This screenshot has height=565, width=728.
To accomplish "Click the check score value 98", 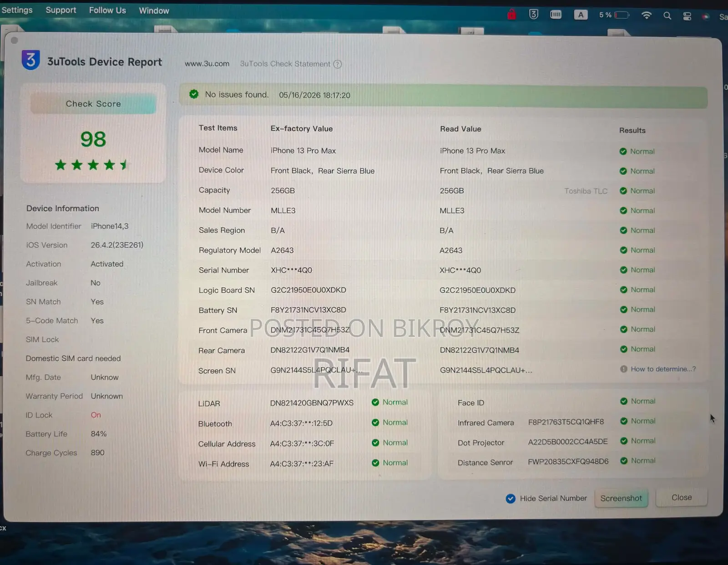I will click(93, 139).
